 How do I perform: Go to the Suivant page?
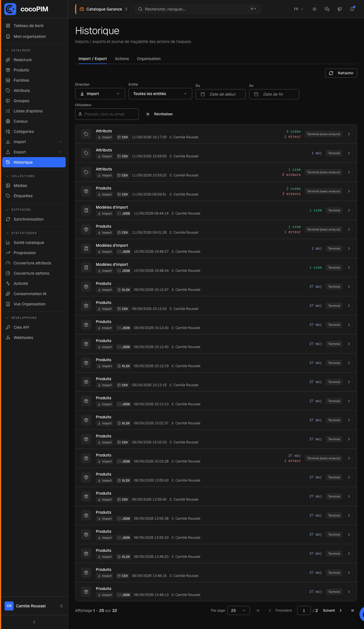pos(332,610)
